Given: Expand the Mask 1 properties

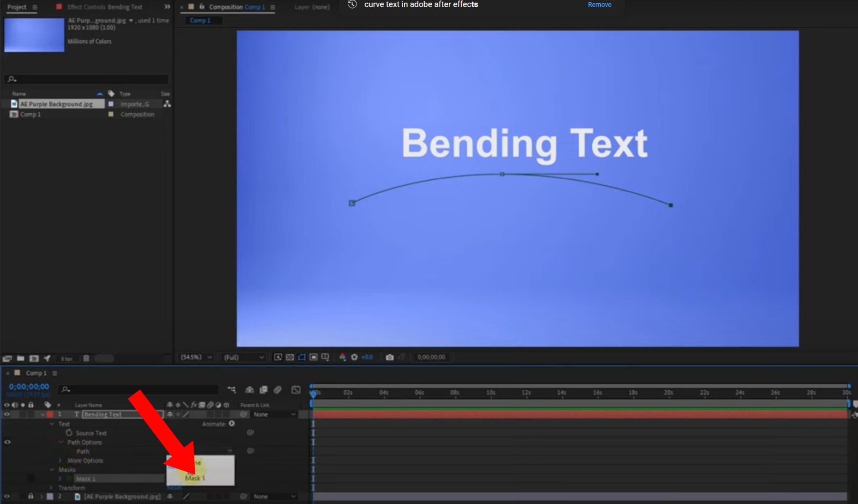Looking at the screenshot, I should pyautogui.click(x=60, y=479).
